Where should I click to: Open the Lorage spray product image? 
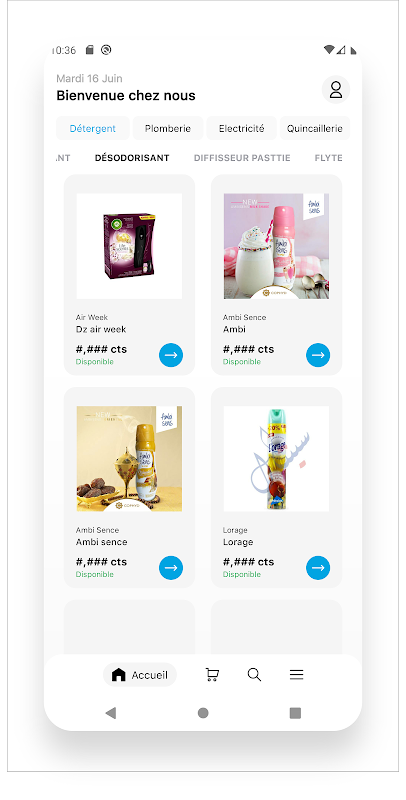[x=276, y=459]
